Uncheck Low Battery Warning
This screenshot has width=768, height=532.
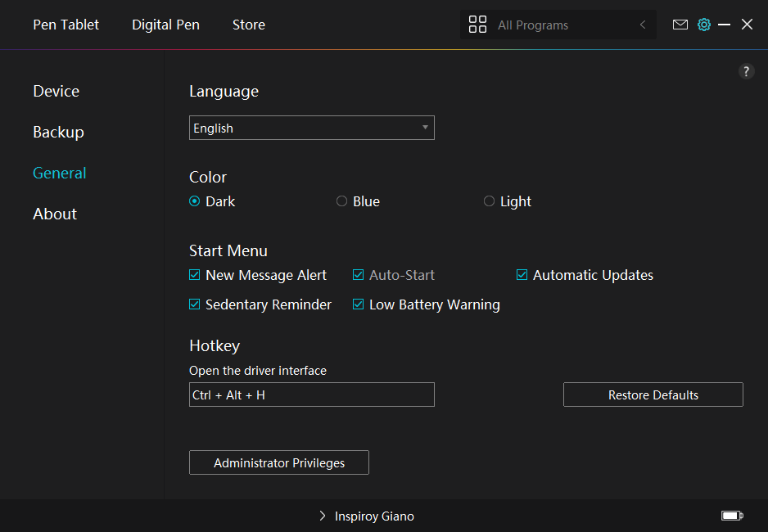pyautogui.click(x=359, y=304)
